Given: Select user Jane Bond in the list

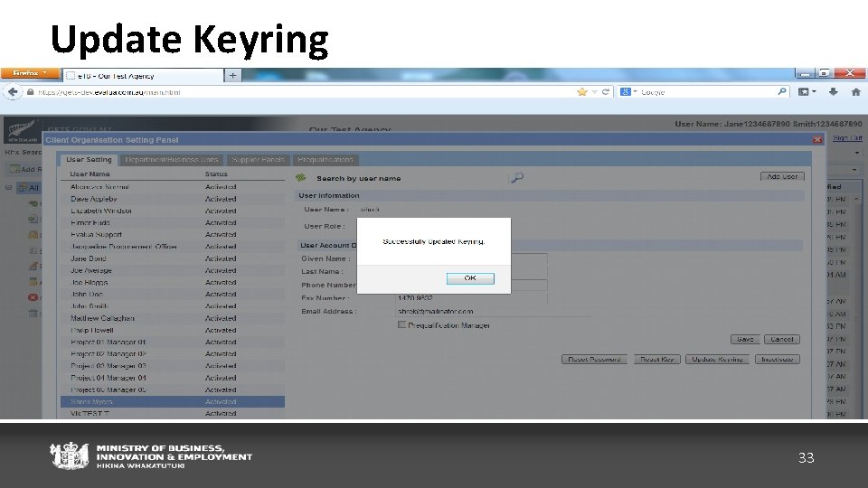Looking at the screenshot, I should pos(172,258).
